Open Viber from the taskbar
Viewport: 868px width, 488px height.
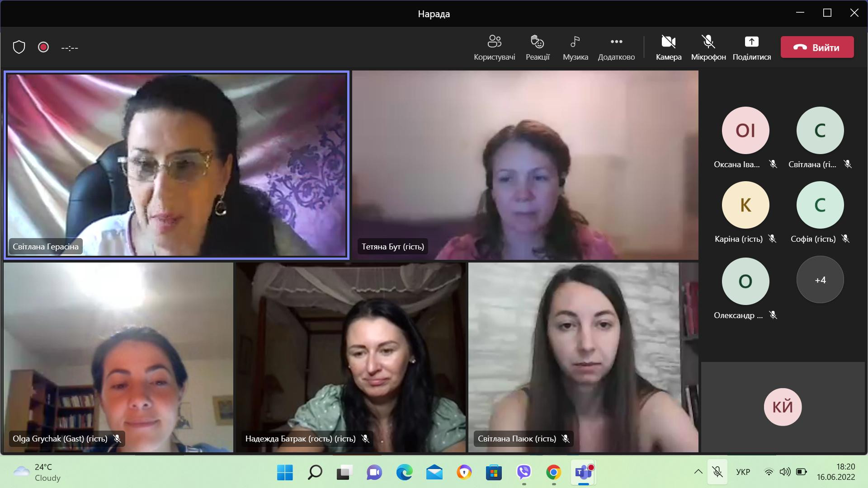coord(524,472)
